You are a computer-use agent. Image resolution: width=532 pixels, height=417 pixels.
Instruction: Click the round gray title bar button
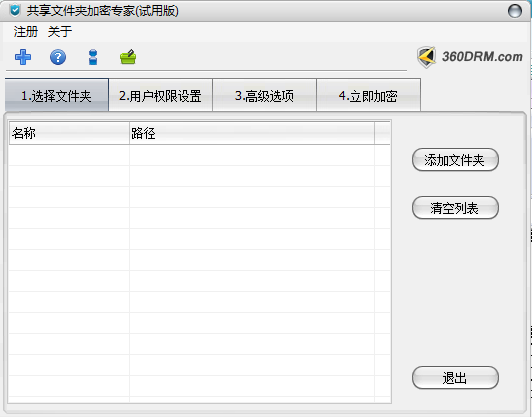(515, 11)
